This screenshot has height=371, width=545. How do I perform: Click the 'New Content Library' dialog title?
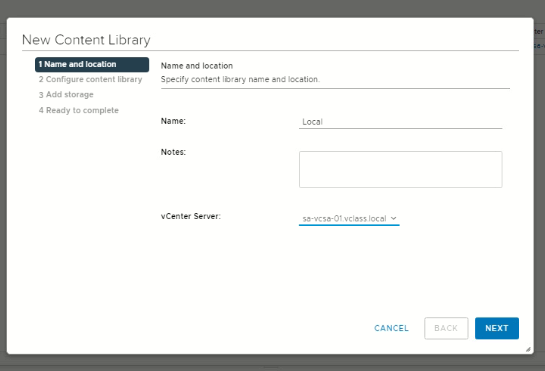pyautogui.click(x=86, y=40)
